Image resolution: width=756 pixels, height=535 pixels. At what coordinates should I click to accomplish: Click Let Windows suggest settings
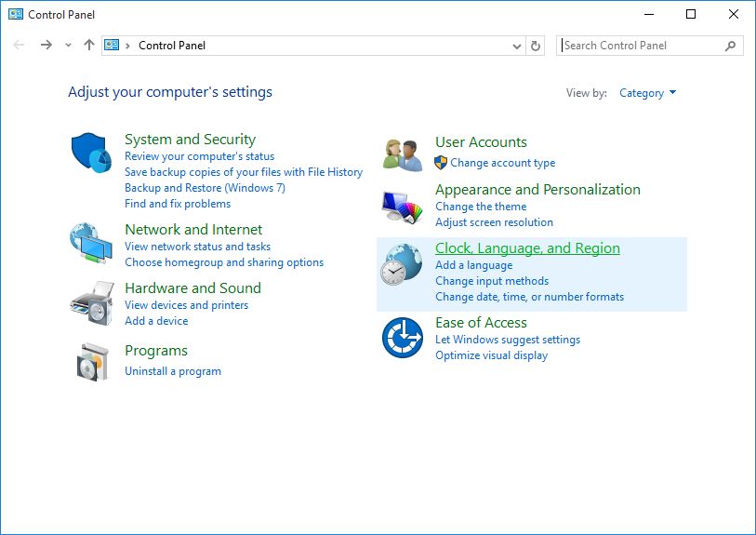[508, 340]
